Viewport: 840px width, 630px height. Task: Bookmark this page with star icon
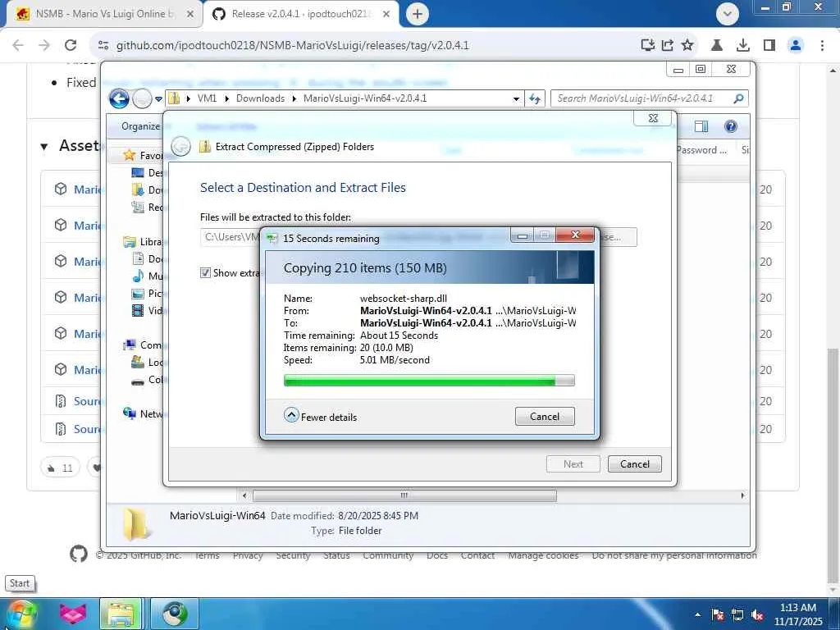(687, 45)
